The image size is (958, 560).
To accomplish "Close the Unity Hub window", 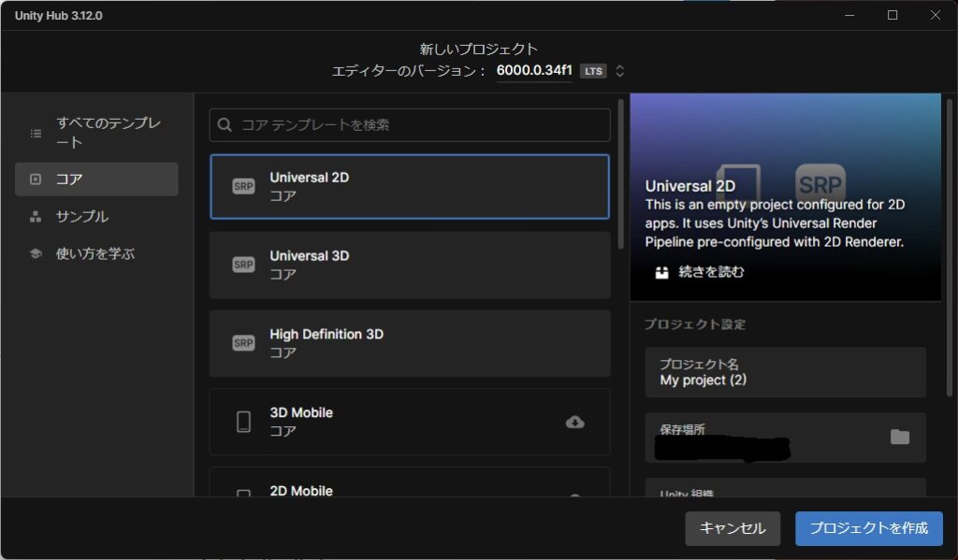I will [x=935, y=15].
